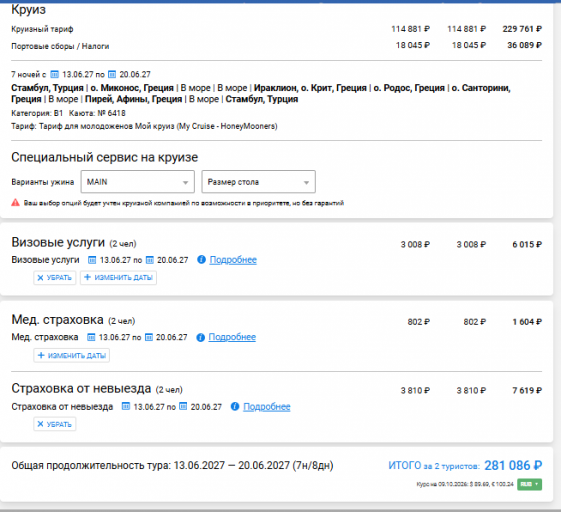Click cruise tariff total 229 761 ₽
Viewport: 561px width, 512px height.
tap(522, 29)
